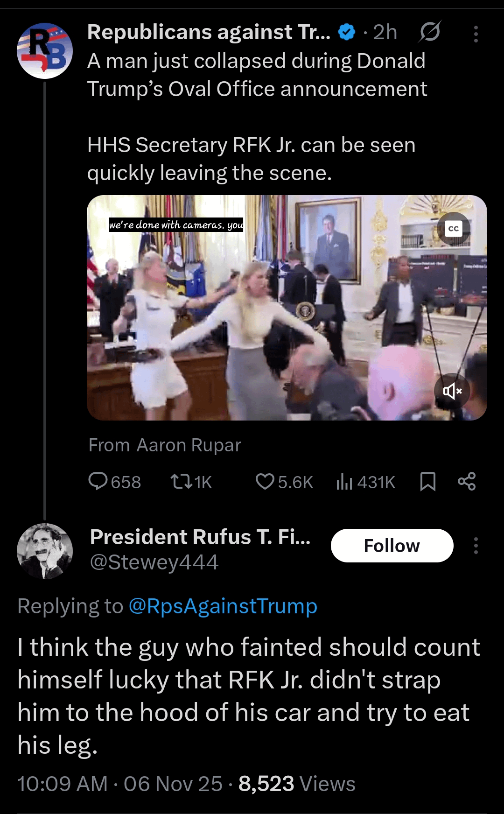Open more options for top post

(x=476, y=34)
